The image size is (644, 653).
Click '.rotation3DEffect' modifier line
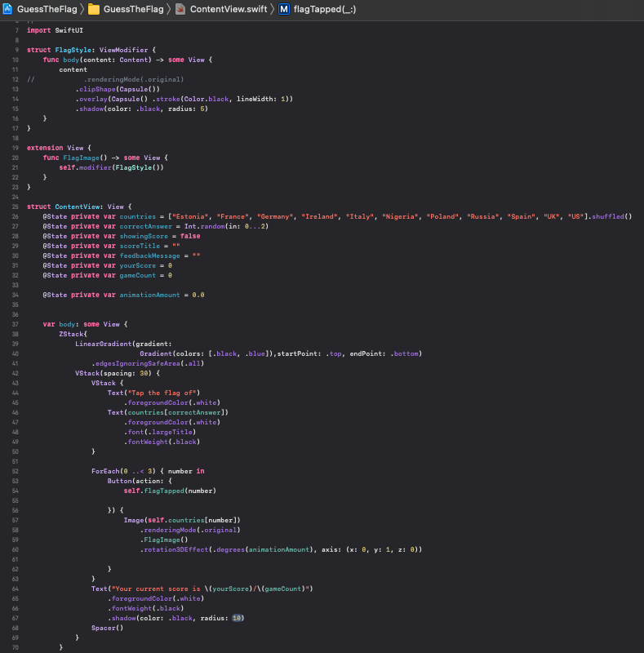(281, 549)
